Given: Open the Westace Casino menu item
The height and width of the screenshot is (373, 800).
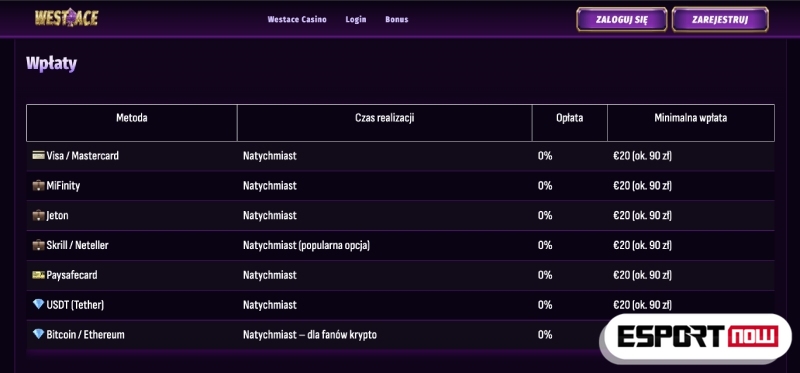Looking at the screenshot, I should (297, 19).
